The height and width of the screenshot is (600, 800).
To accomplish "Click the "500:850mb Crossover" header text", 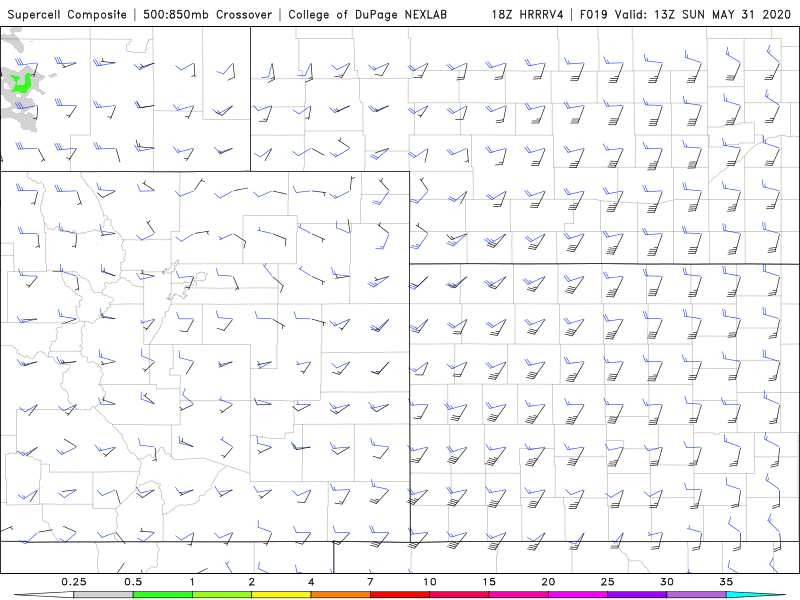I will (208, 14).
